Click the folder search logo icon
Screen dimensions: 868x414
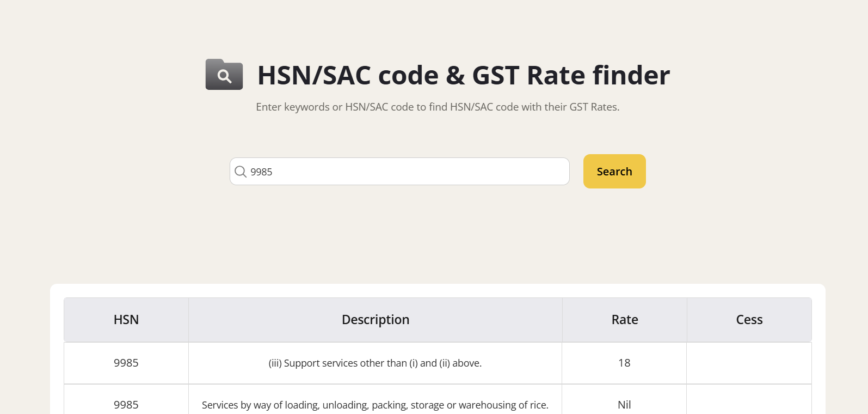[224, 75]
